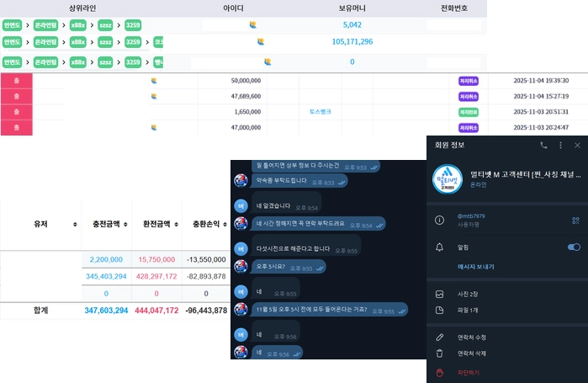Click the date 2025-11-03 20:51:31

point(541,112)
